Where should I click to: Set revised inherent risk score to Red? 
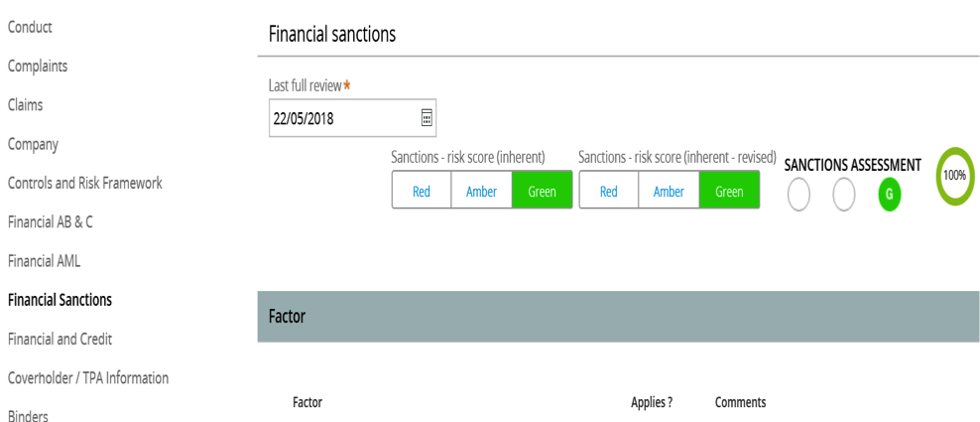coord(609,189)
